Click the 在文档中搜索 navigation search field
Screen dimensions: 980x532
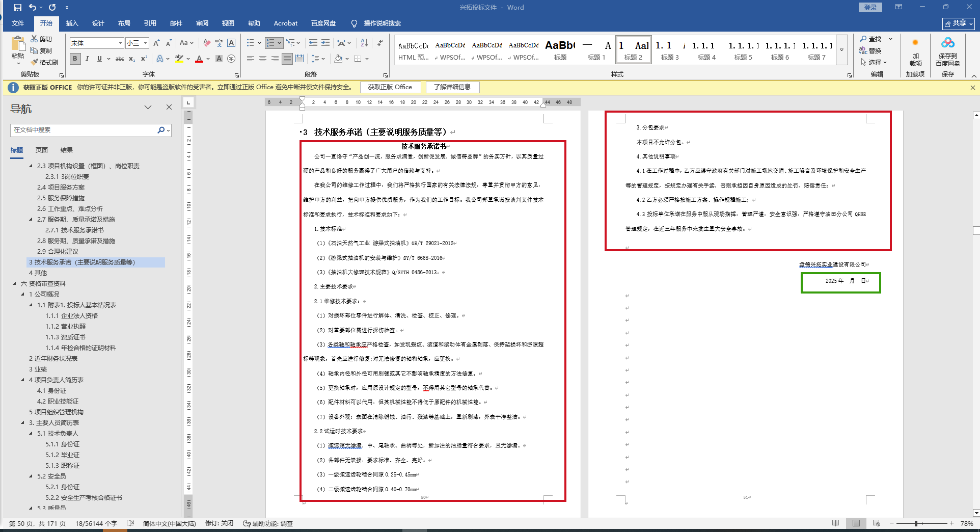click(x=84, y=130)
